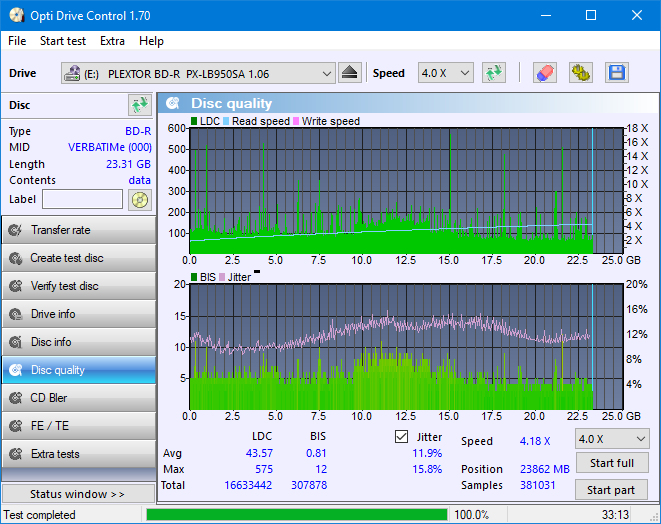Click the eject disc icon
The height and width of the screenshot is (524, 661).
point(349,73)
